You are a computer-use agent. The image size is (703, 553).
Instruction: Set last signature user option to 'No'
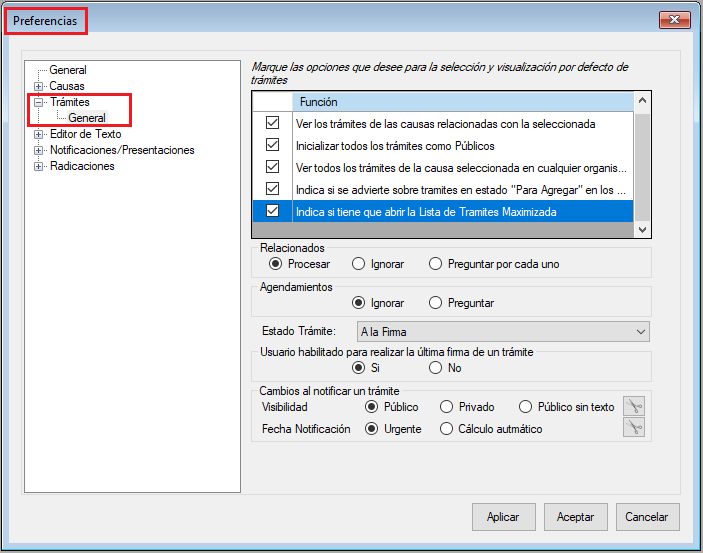[x=435, y=368]
